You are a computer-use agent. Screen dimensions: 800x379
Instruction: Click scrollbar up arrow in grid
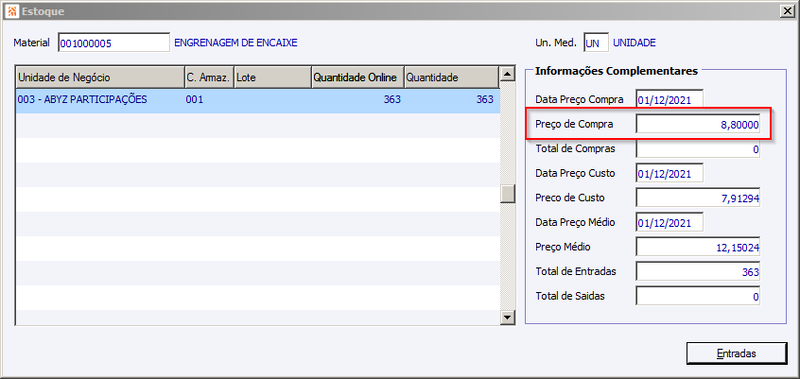[507, 74]
